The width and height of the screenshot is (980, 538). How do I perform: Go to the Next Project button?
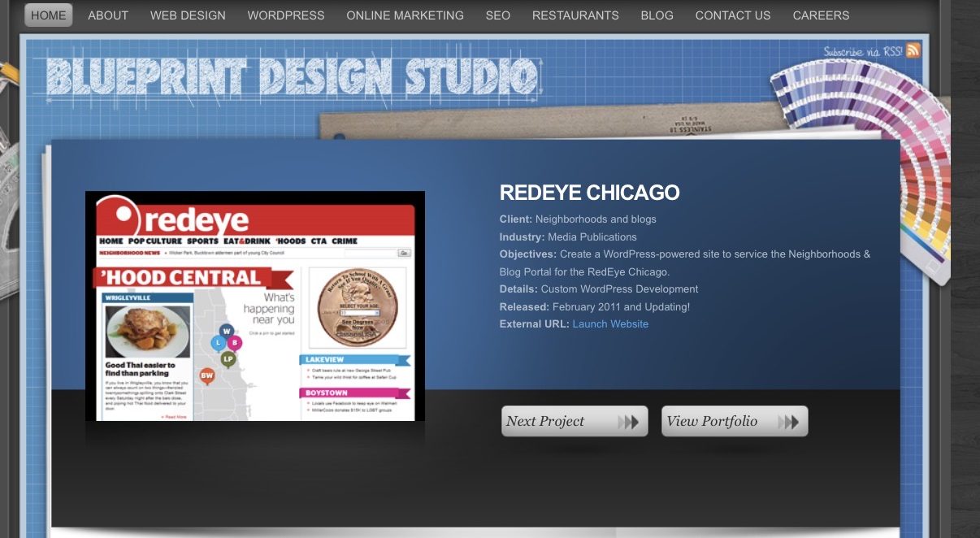click(x=575, y=421)
